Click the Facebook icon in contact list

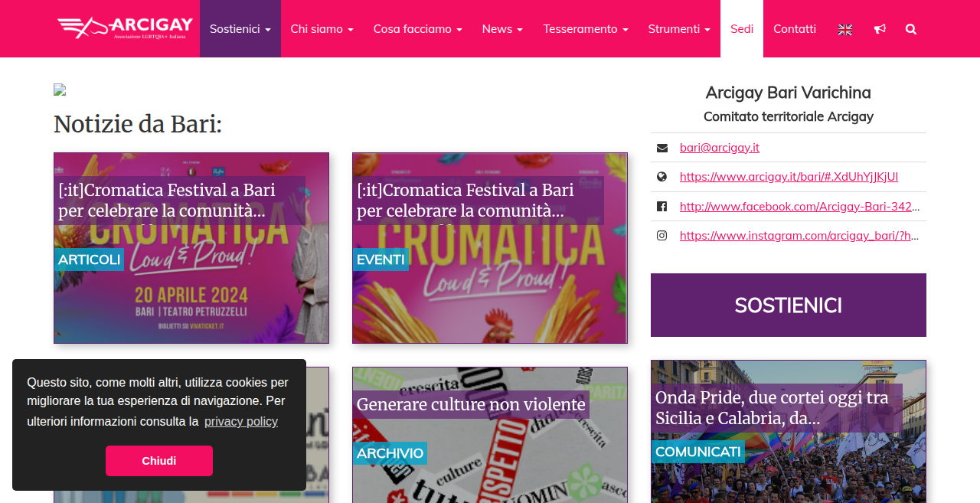[x=662, y=206]
